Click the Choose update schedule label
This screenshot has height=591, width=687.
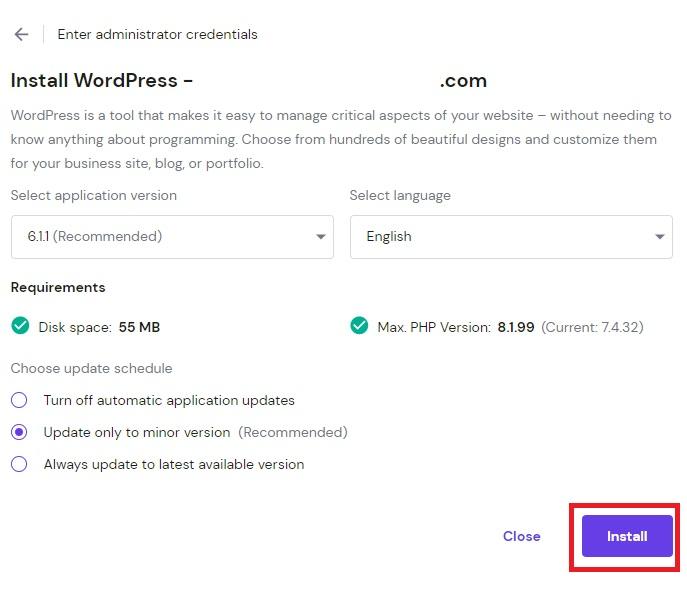[91, 368]
